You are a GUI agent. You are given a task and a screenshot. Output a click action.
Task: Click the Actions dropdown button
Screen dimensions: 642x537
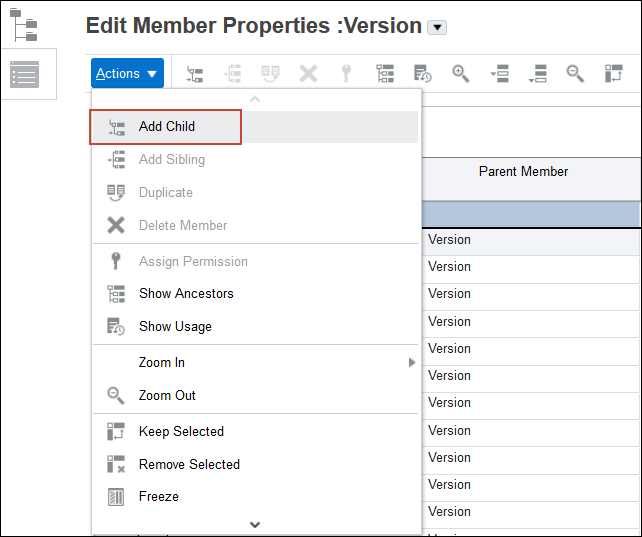(127, 73)
